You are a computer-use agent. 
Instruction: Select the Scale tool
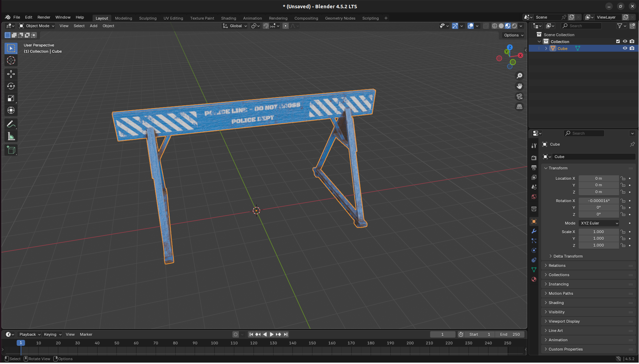[x=11, y=98]
